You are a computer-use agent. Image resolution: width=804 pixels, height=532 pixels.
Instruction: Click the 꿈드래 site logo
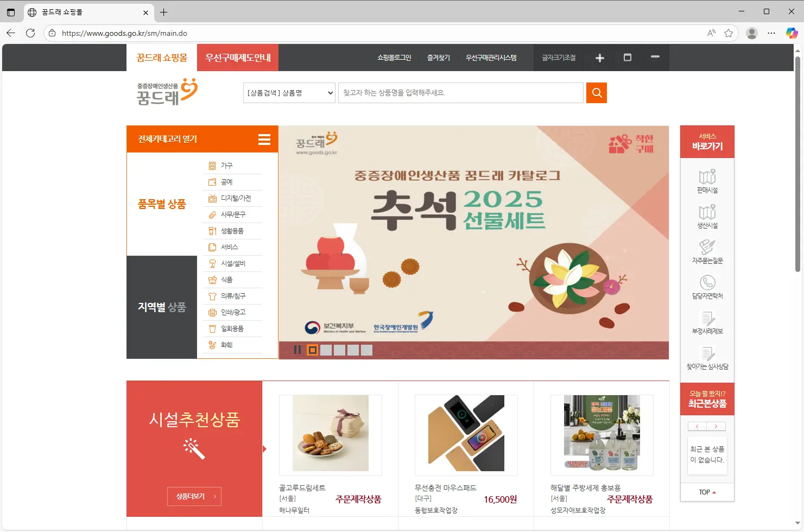click(167, 92)
